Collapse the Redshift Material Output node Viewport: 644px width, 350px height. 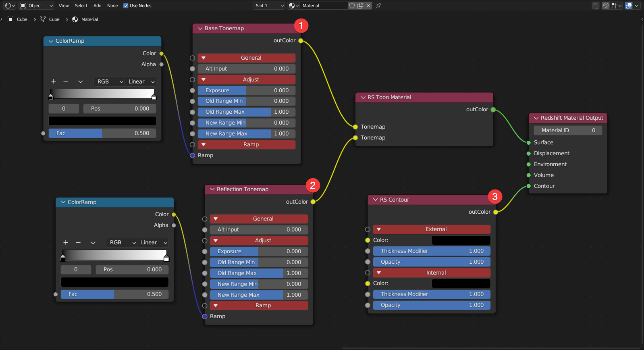tap(536, 118)
